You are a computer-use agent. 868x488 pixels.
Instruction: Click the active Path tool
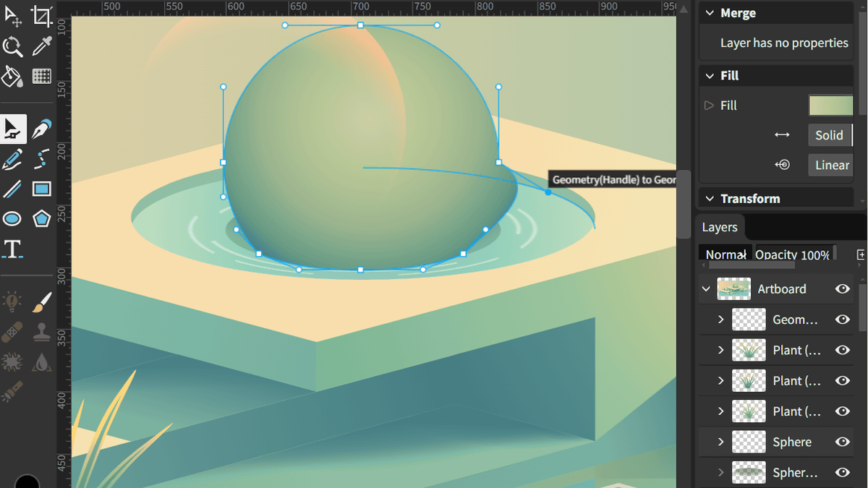pos(13,129)
